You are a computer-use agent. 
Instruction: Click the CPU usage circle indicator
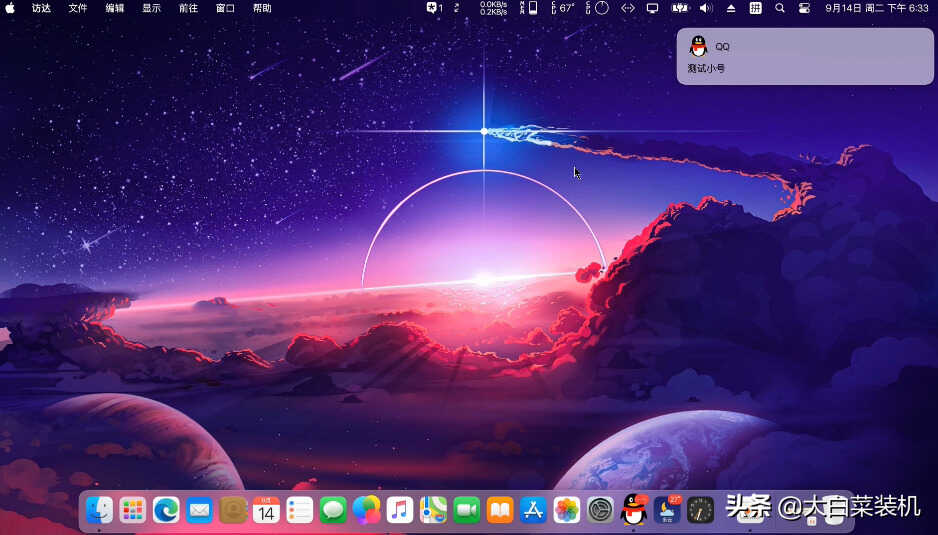click(x=598, y=8)
